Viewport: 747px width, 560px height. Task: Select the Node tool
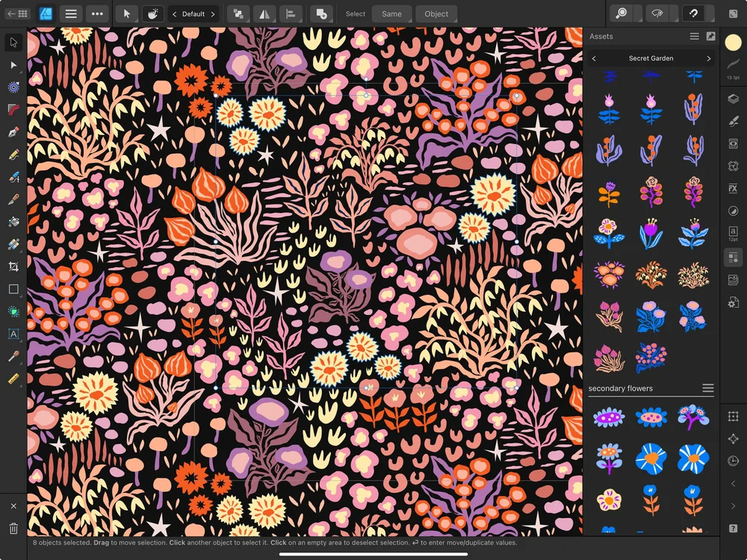tap(12, 65)
